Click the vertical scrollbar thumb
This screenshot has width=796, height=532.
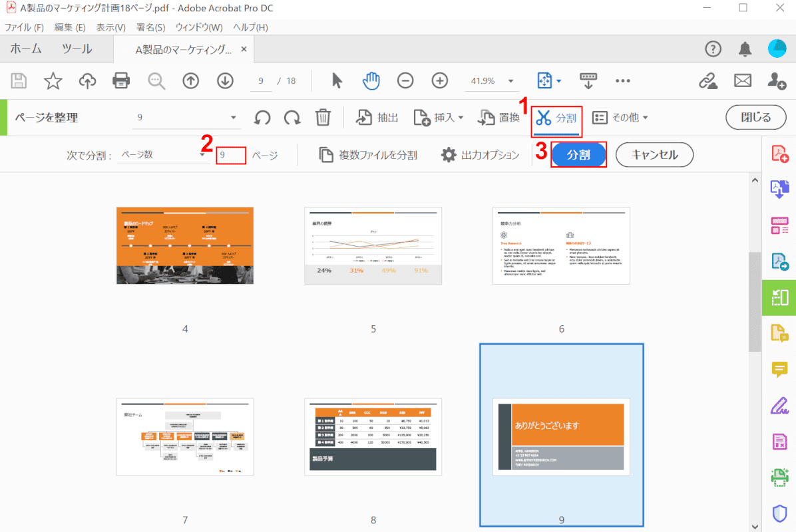pyautogui.click(x=755, y=301)
